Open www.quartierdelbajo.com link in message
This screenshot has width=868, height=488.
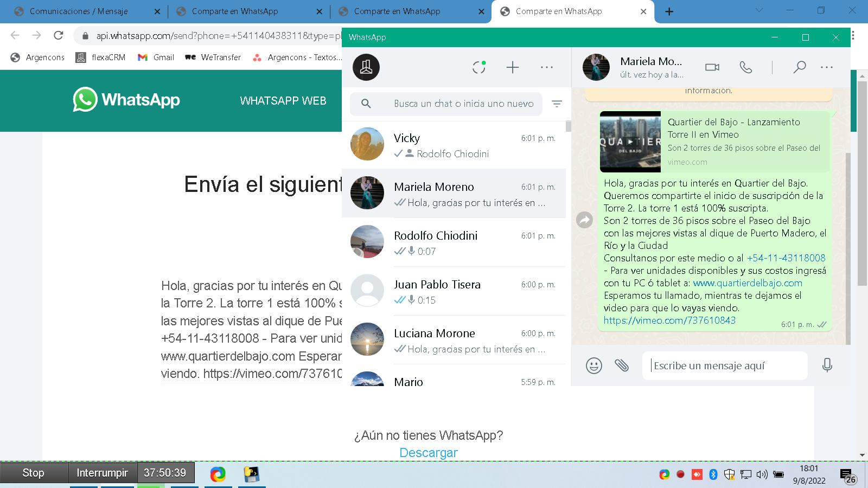tap(748, 282)
